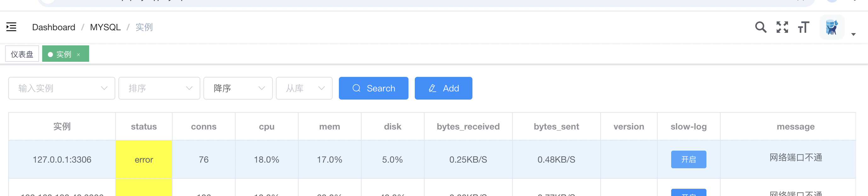Collapse the left sidebar menu
The height and width of the screenshot is (196, 868).
click(11, 27)
